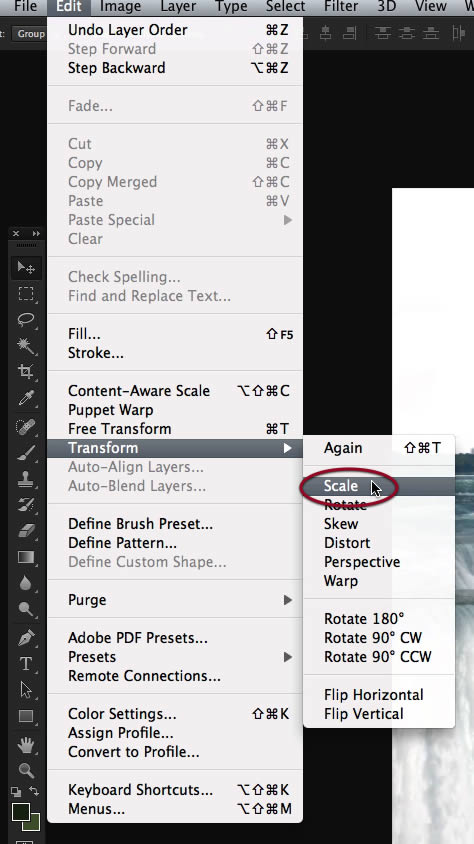Choose Distort in Transform submenu
The height and width of the screenshot is (844, 474).
379,543
